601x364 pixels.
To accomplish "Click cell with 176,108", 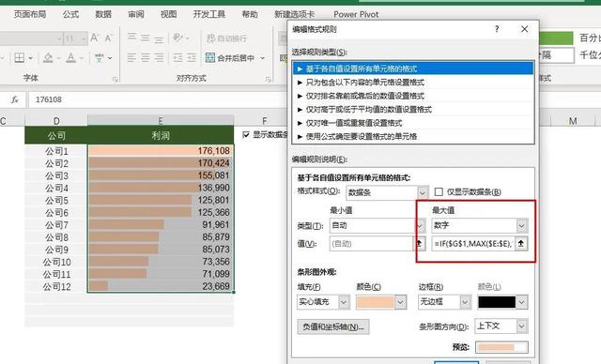I will (x=161, y=151).
